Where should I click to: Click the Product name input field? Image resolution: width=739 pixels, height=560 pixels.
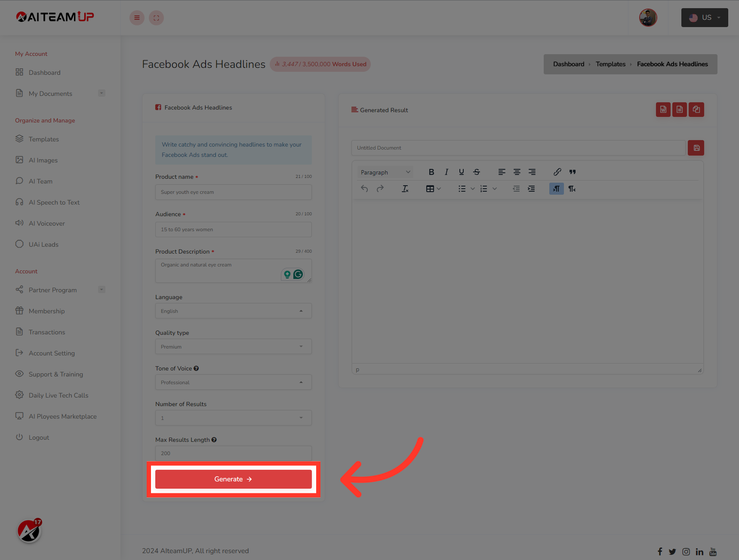coord(233,192)
